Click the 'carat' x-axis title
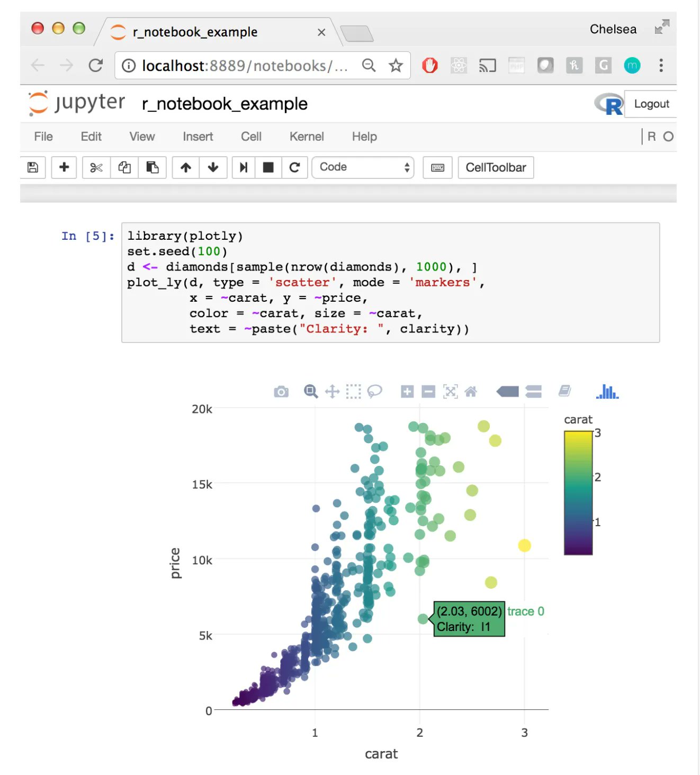 (x=381, y=754)
